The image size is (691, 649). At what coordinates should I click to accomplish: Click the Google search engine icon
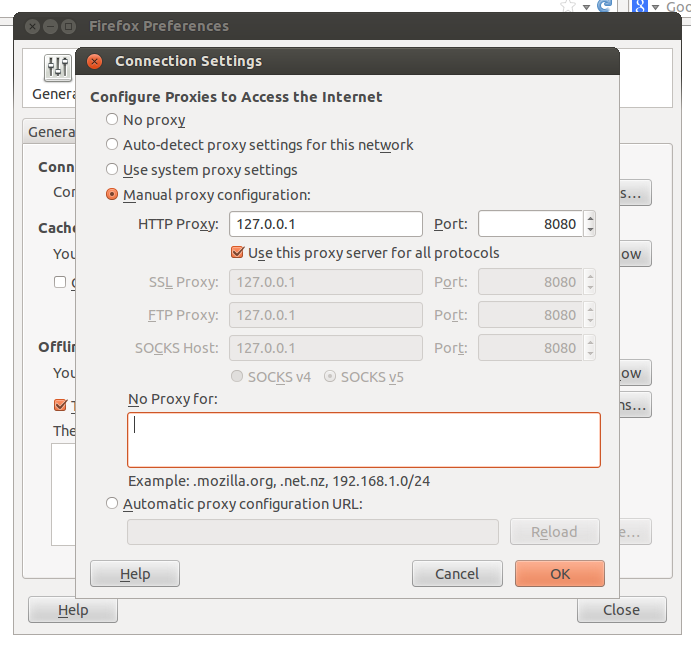[x=639, y=6]
